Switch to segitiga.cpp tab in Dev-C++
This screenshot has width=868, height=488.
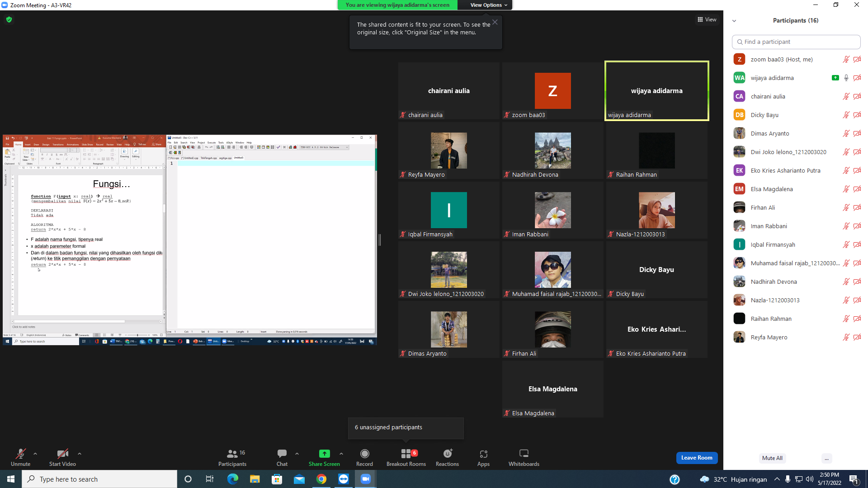tap(225, 158)
